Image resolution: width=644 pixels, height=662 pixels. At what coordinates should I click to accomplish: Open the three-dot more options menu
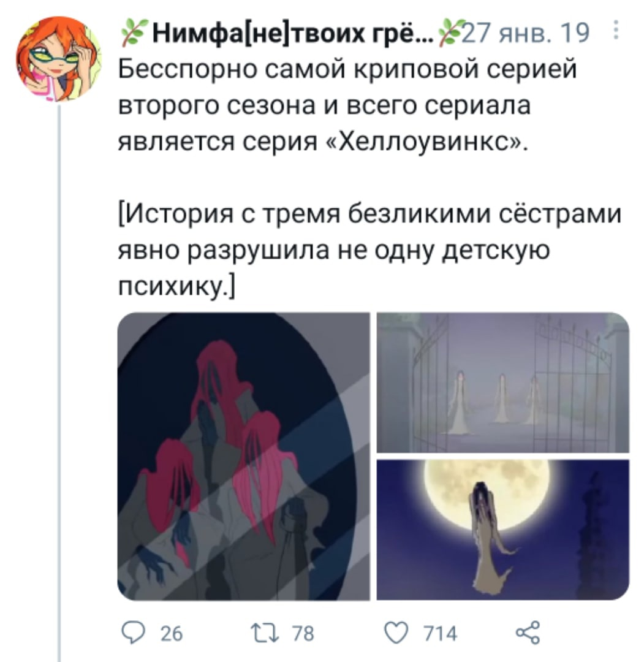[616, 30]
